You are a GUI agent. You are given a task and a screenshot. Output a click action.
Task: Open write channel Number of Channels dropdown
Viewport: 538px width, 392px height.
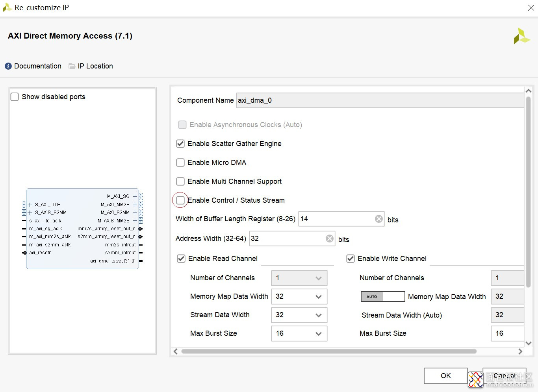[508, 278]
